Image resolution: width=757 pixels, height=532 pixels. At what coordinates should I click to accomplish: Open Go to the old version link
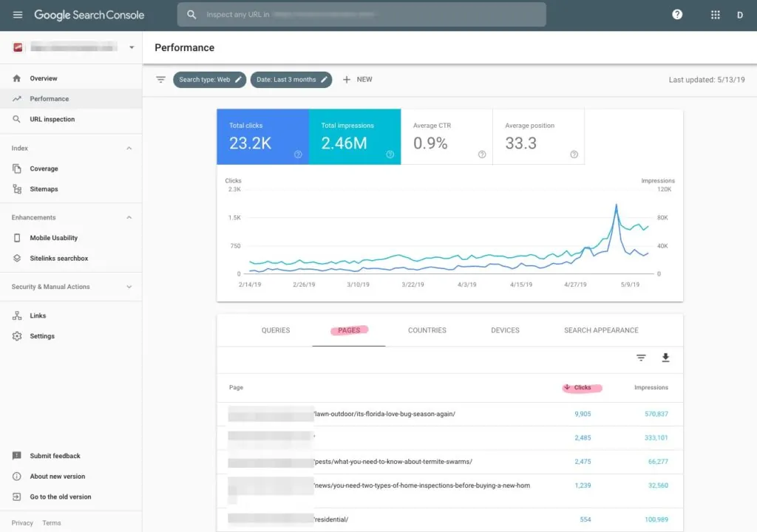(x=60, y=497)
